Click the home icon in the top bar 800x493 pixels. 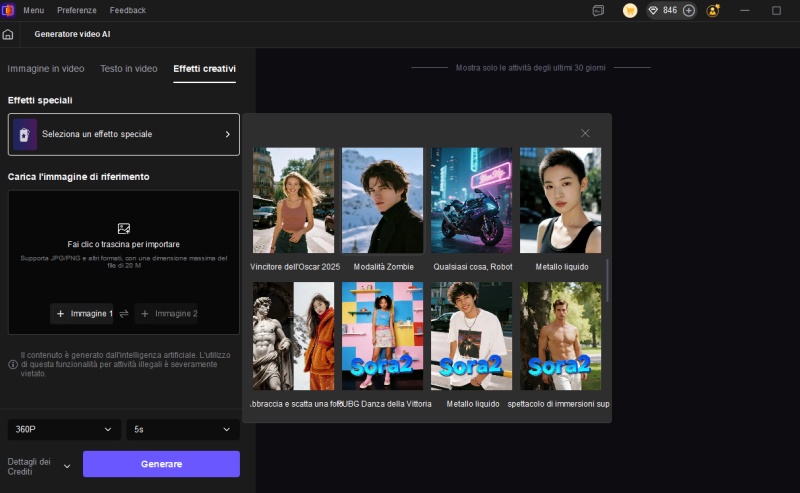[8, 34]
